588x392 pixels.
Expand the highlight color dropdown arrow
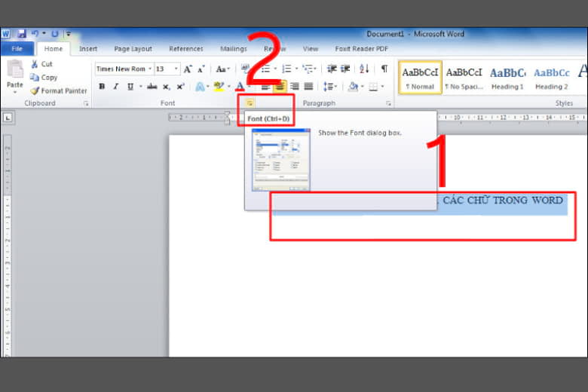pyautogui.click(x=228, y=87)
